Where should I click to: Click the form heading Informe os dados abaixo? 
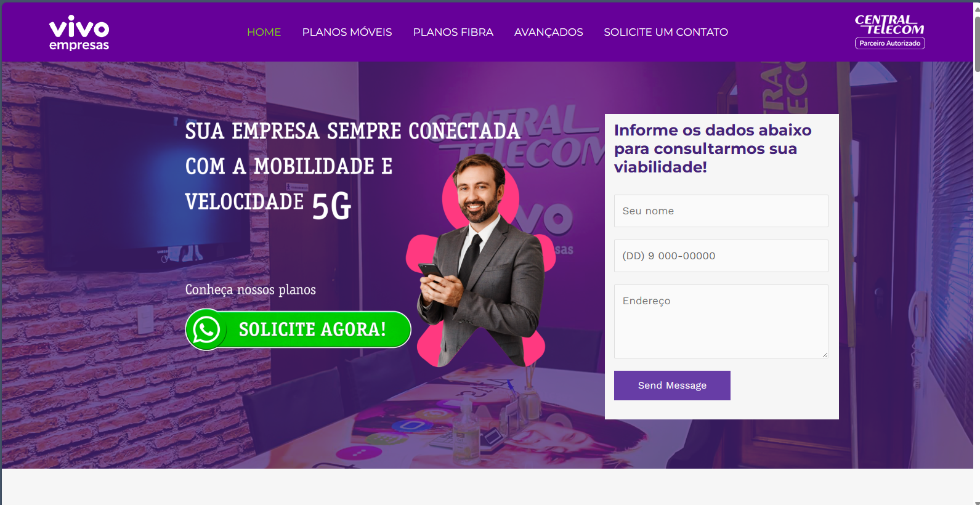point(713,148)
